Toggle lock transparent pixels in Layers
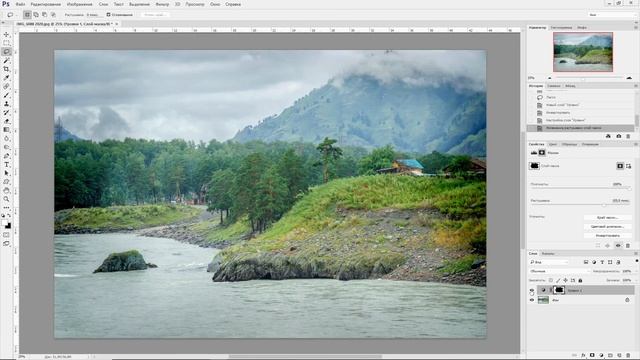This screenshot has width=640, height=360. pos(551,280)
